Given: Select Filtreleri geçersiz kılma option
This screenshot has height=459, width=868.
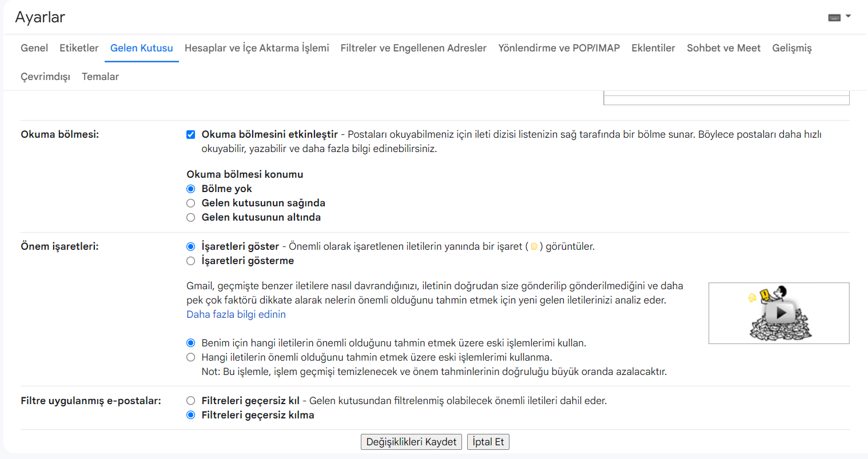Looking at the screenshot, I should (191, 416).
